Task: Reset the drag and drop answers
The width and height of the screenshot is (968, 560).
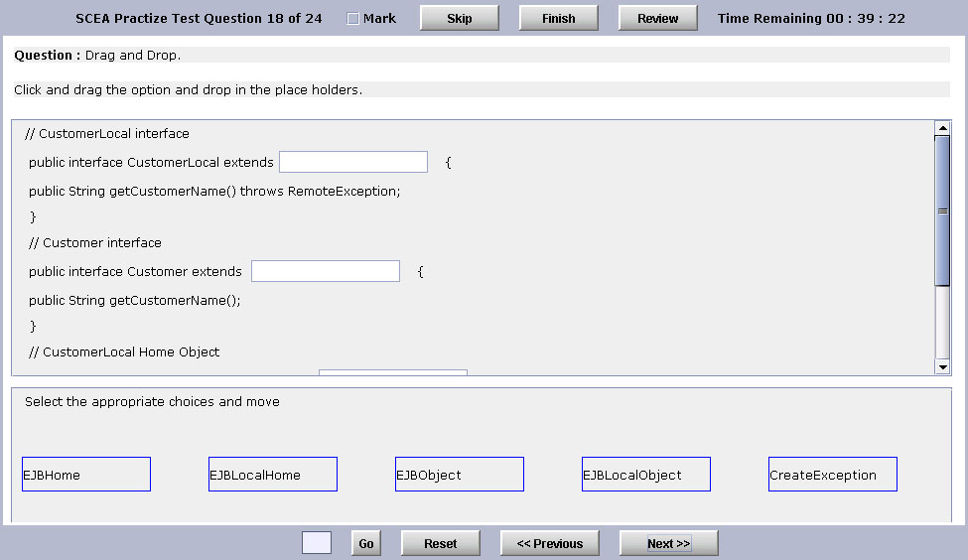Action: (x=441, y=543)
